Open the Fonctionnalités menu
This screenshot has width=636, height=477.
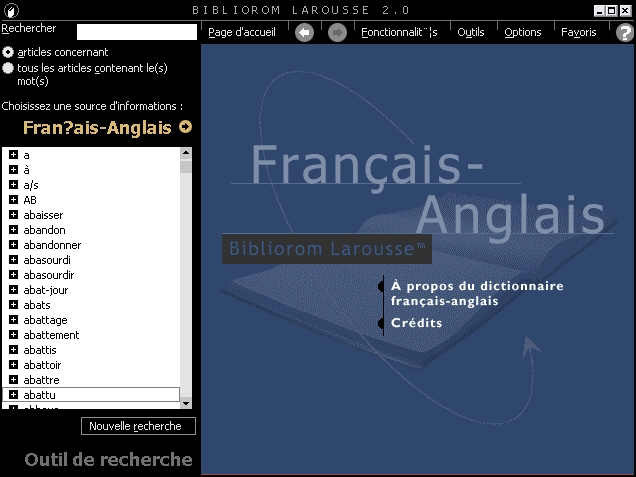(x=399, y=32)
